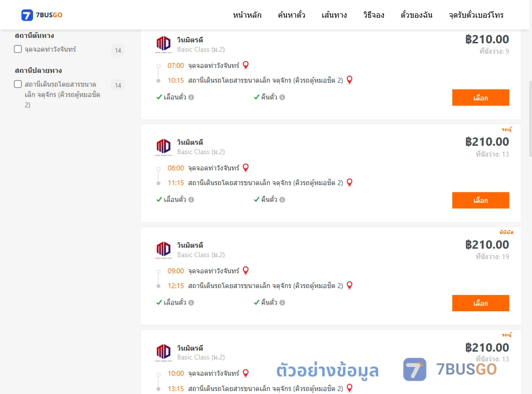Show map pin for 08:00 departure stop
This screenshot has height=394, width=532.
[246, 167]
